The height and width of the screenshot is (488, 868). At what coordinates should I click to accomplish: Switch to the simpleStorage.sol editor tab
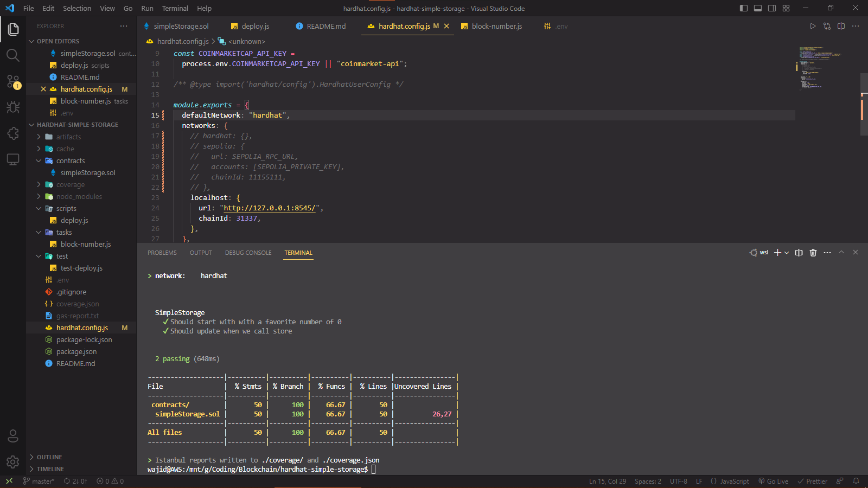click(x=176, y=26)
